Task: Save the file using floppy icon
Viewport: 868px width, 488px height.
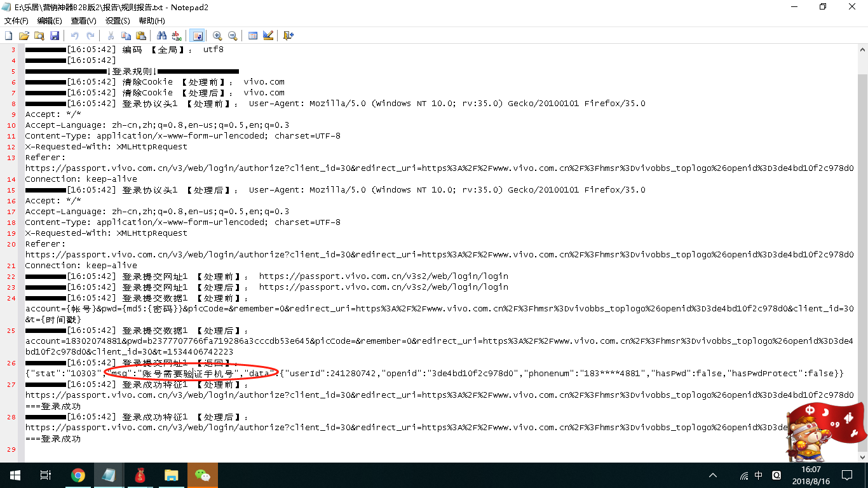Action: click(x=55, y=36)
